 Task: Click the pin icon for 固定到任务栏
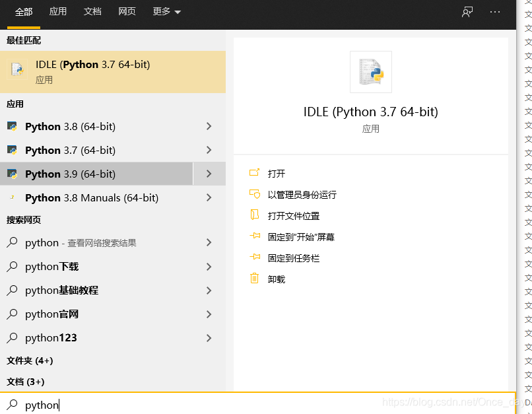pos(255,258)
